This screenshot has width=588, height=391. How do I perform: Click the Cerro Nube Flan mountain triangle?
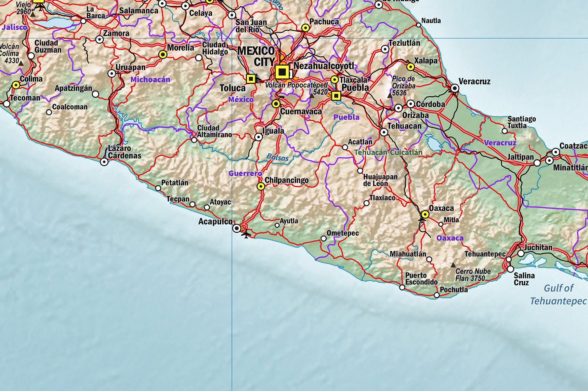click(453, 265)
